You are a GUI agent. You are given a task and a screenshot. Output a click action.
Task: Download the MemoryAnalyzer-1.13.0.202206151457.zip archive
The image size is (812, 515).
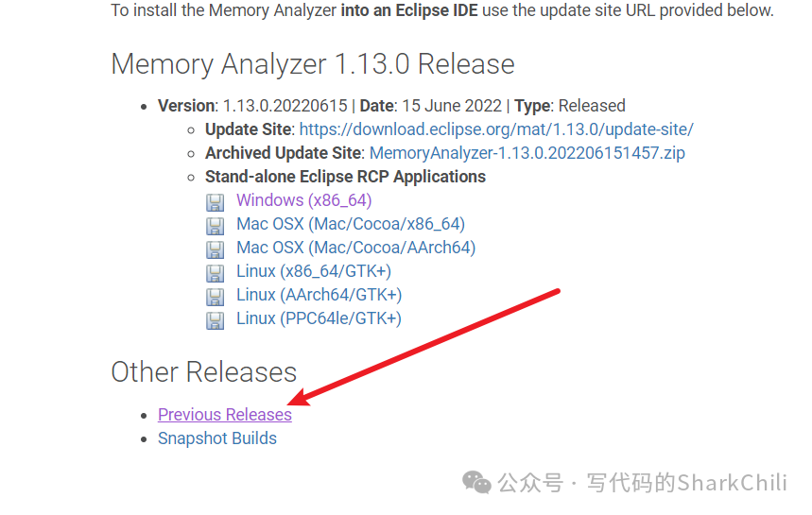[527, 153]
